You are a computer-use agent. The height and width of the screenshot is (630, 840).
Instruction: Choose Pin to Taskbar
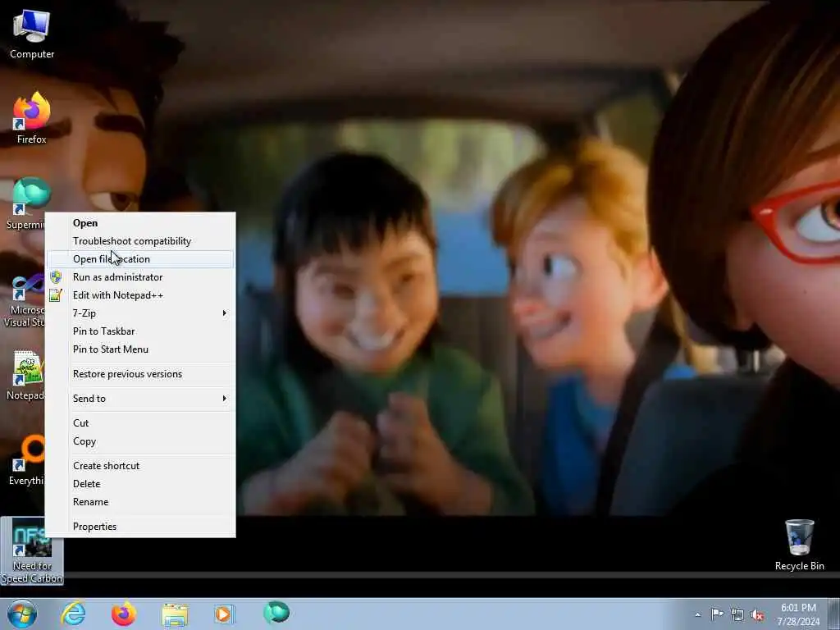click(x=140, y=331)
